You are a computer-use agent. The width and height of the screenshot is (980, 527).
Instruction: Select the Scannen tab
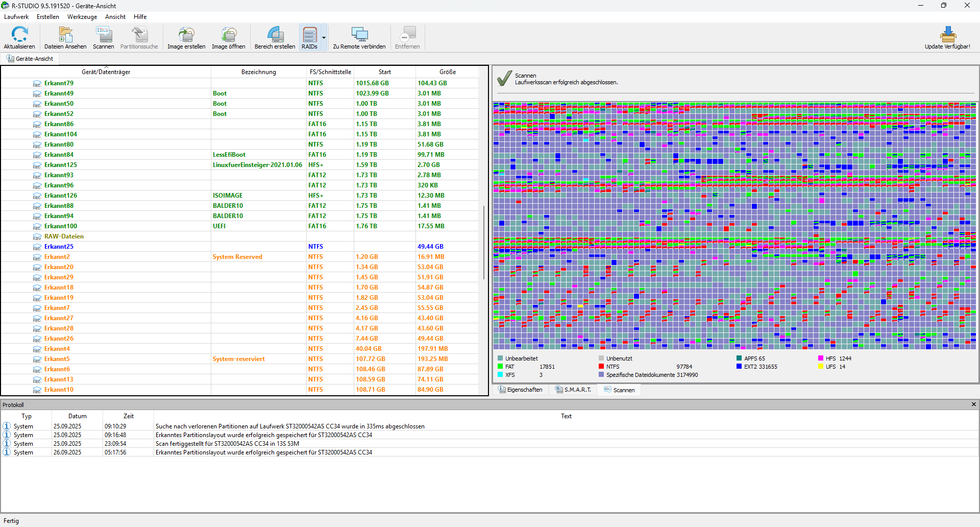[x=619, y=390]
